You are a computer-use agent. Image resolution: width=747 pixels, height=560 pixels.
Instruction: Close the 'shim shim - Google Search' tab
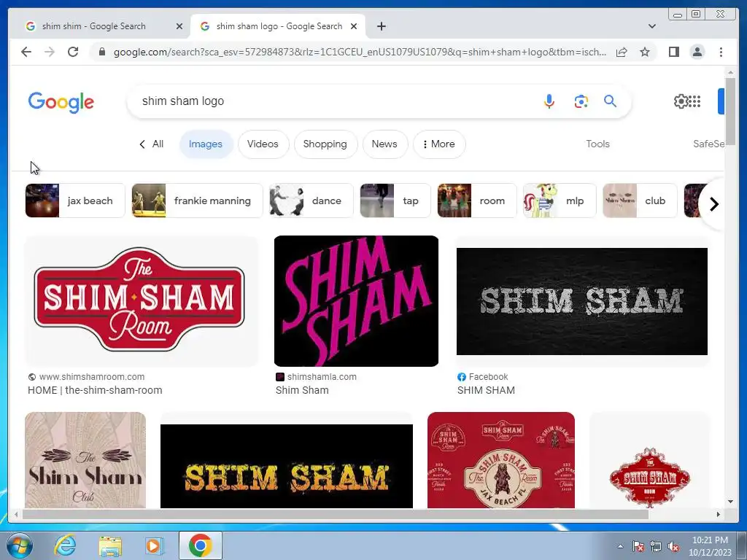[179, 26]
